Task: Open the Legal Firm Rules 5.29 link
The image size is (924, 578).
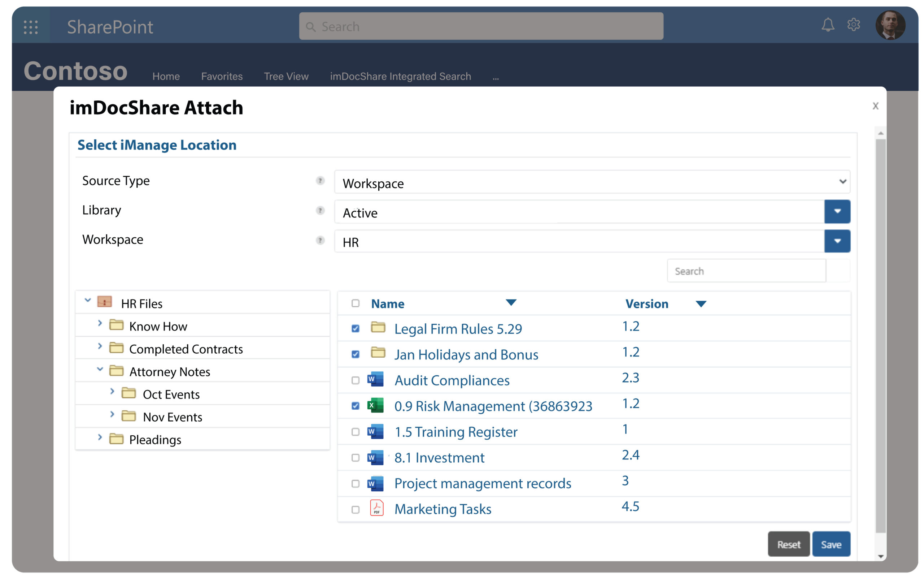Action: tap(458, 329)
